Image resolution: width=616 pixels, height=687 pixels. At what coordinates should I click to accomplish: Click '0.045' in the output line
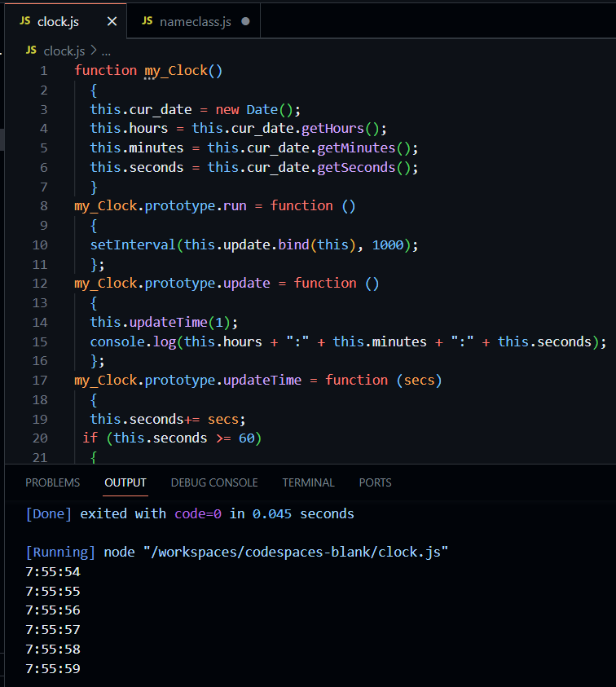coord(272,514)
